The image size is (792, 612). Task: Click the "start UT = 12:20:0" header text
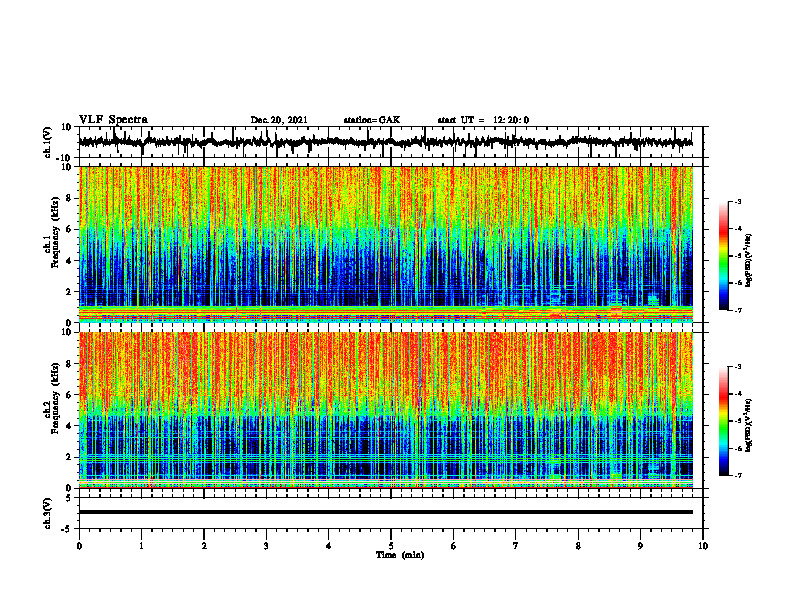pyautogui.click(x=483, y=120)
